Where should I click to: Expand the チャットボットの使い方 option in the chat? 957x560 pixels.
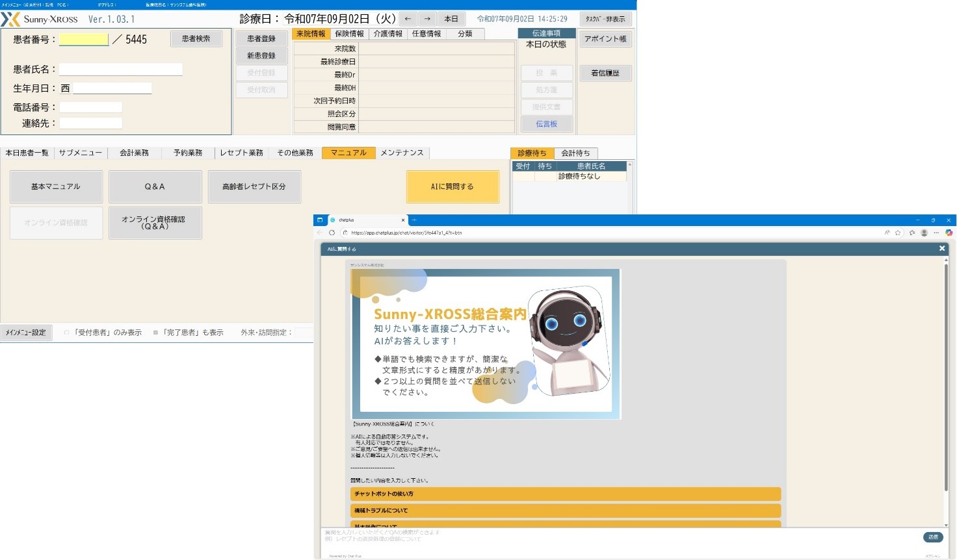(x=565, y=494)
